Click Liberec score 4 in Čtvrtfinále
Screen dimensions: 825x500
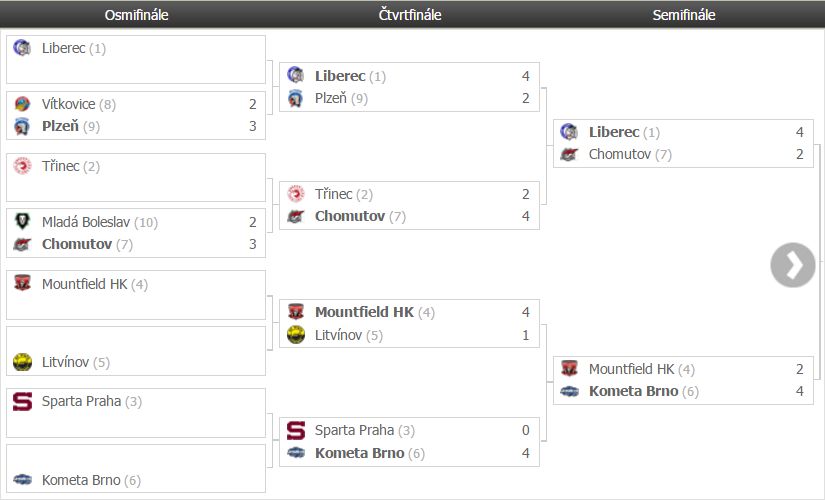coord(525,76)
